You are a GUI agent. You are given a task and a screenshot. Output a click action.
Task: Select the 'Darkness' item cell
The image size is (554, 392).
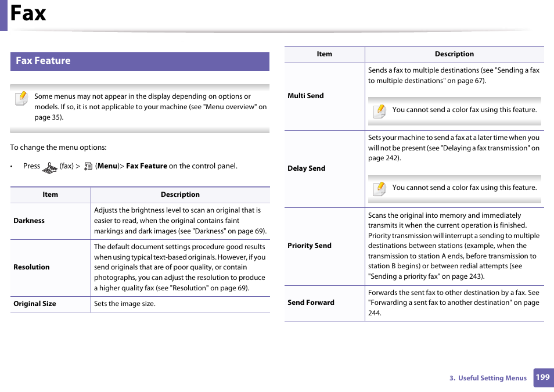click(x=51, y=221)
